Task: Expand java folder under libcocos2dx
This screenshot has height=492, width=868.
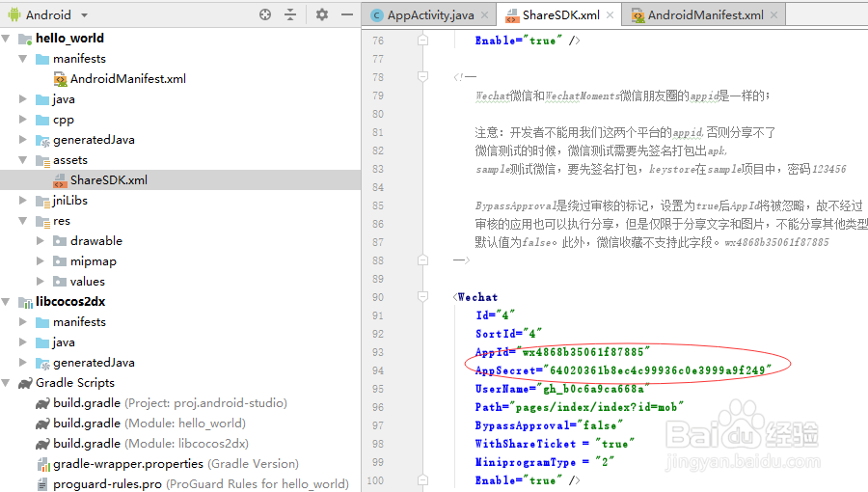Action: 23,342
